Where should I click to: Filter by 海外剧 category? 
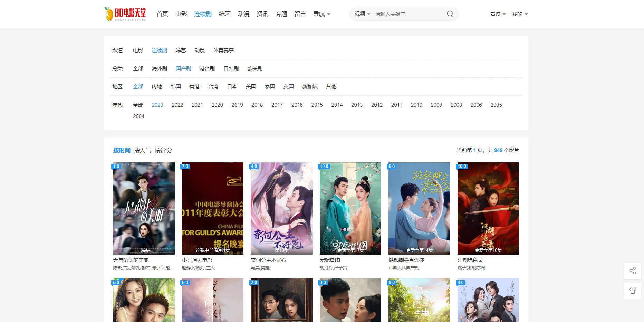coord(160,69)
